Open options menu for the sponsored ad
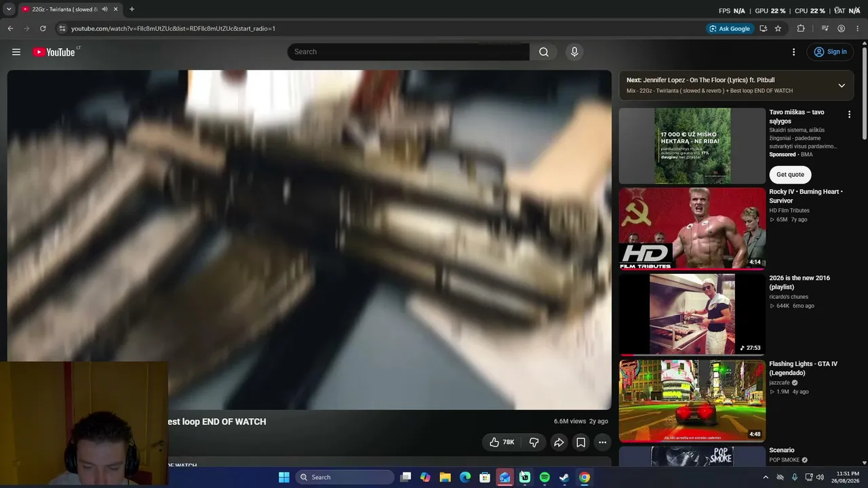Image resolution: width=868 pixels, height=488 pixels. pos(849,115)
